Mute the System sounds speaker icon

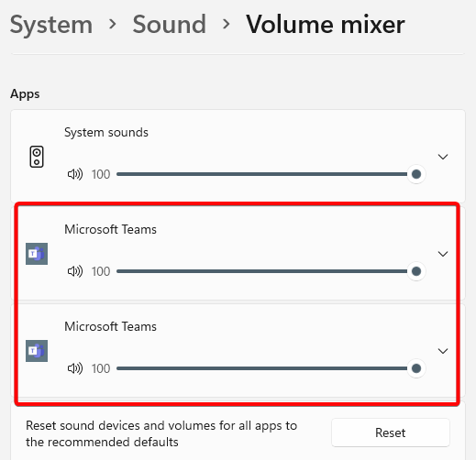[x=75, y=174]
